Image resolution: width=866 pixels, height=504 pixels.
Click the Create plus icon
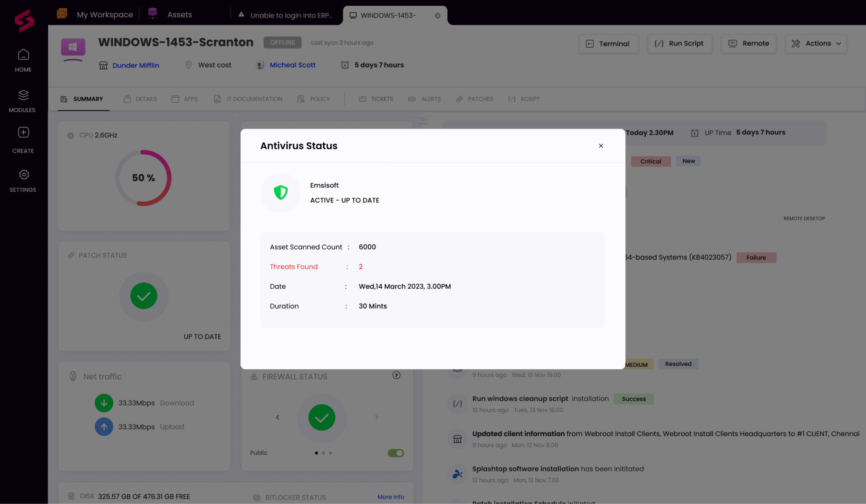[23, 133]
